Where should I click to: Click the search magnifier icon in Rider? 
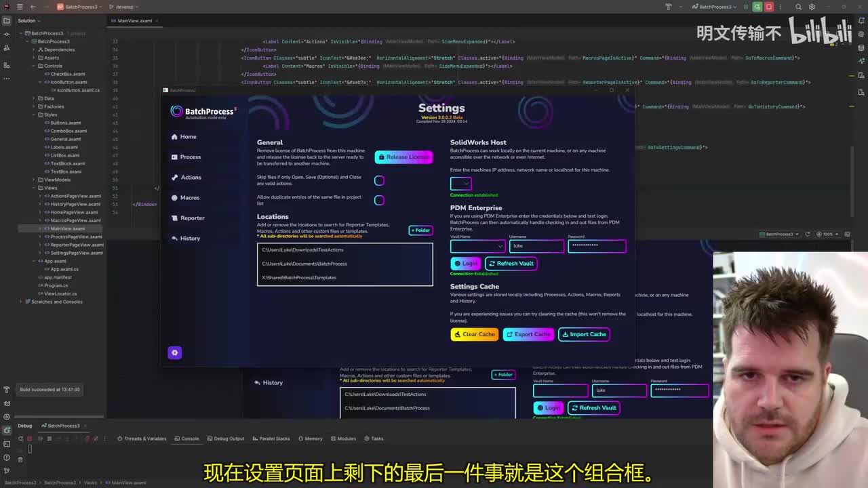point(799,7)
